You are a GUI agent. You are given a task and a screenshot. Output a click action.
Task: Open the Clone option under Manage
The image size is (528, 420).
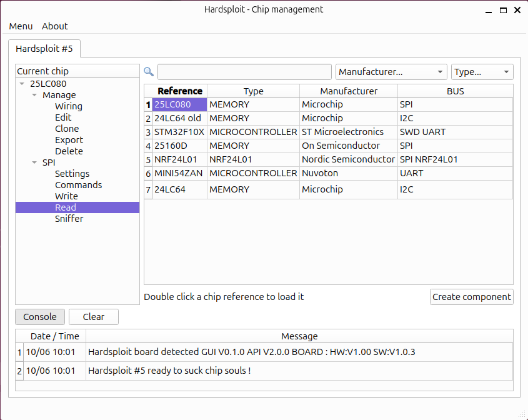[x=69, y=128]
